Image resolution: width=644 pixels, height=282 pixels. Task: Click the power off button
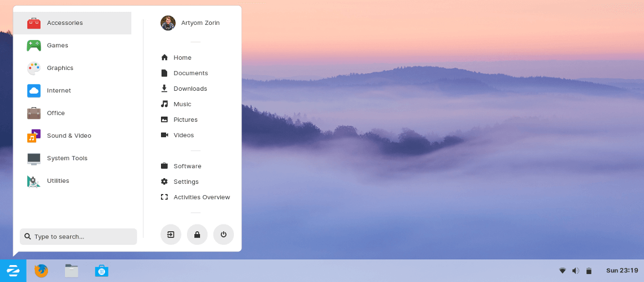coord(223,235)
